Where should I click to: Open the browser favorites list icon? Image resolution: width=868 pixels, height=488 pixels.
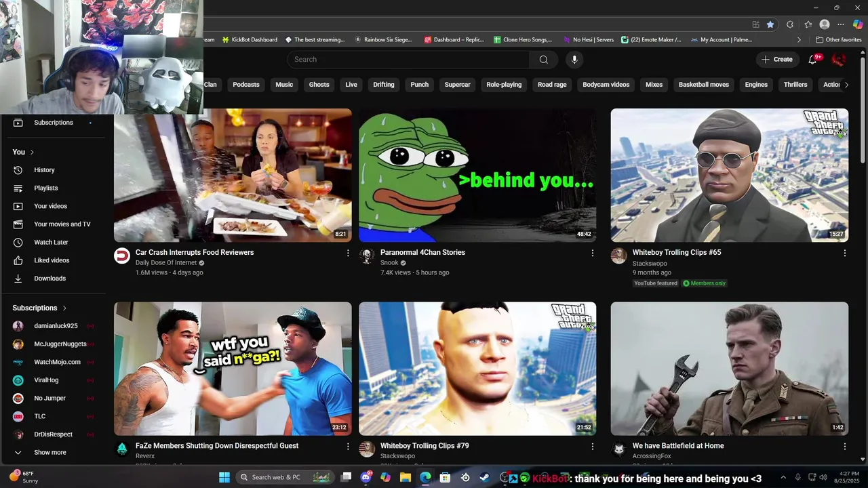coord(807,24)
